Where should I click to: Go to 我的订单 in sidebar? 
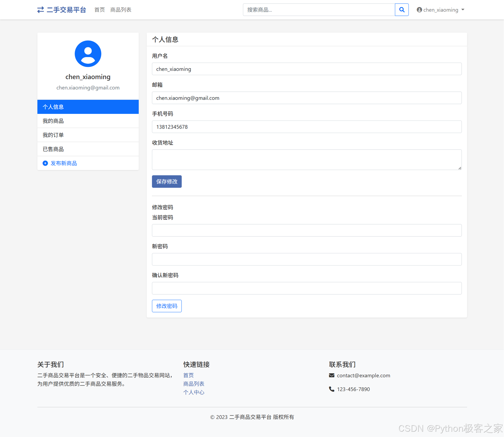tap(88, 135)
